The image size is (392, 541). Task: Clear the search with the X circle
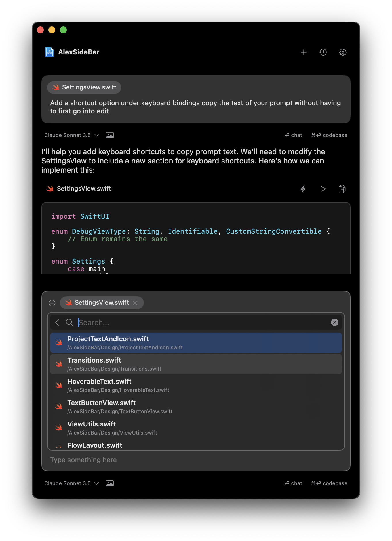coord(334,322)
